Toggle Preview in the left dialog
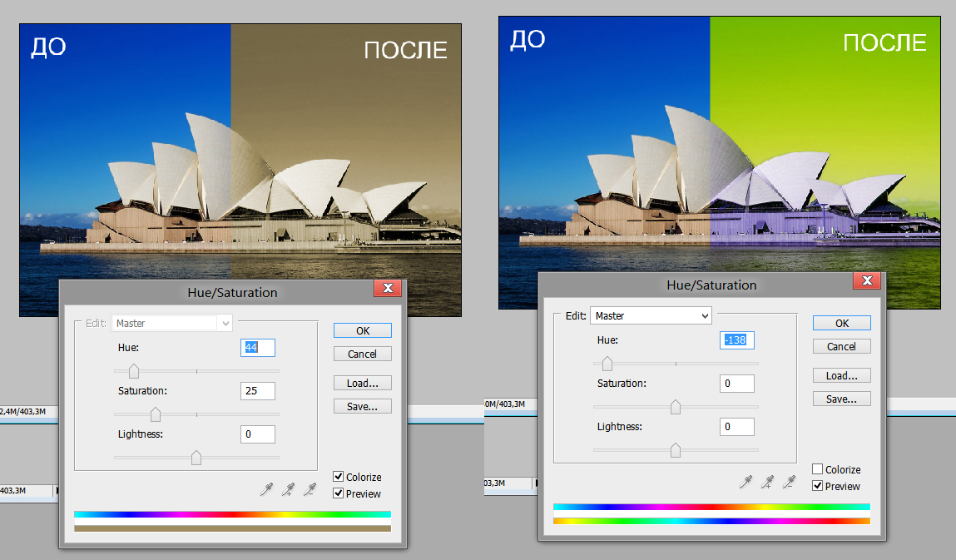This screenshot has width=956, height=560. click(x=339, y=493)
